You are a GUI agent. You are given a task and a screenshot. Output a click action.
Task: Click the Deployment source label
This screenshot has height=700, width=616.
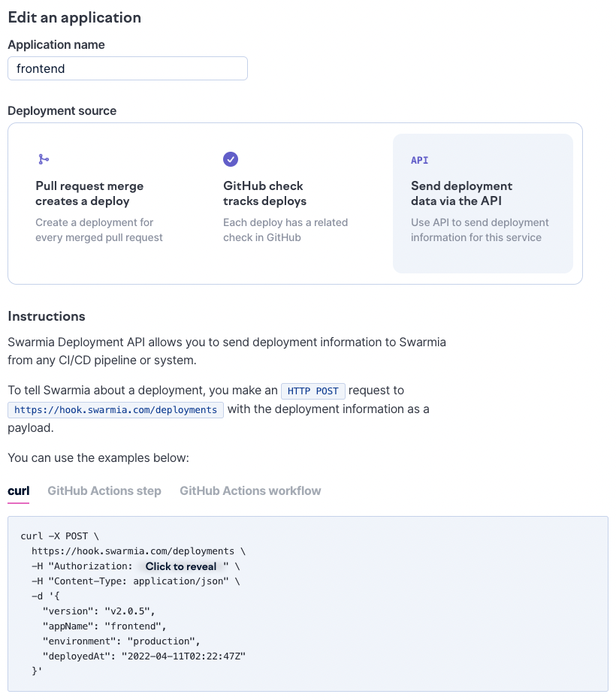[62, 111]
